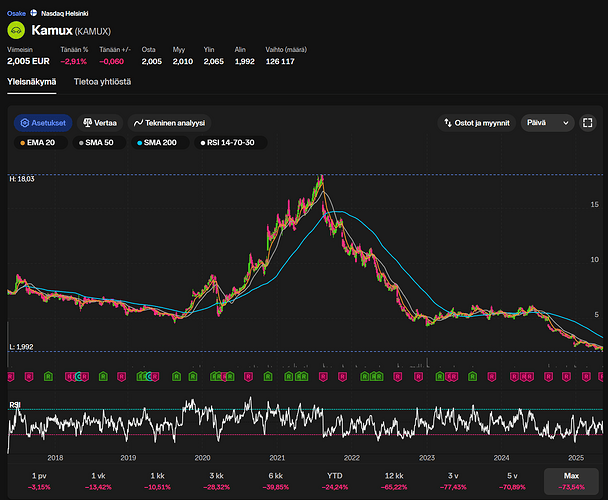Select the 1 kk time range
The image size is (608, 500).
[x=157, y=481]
